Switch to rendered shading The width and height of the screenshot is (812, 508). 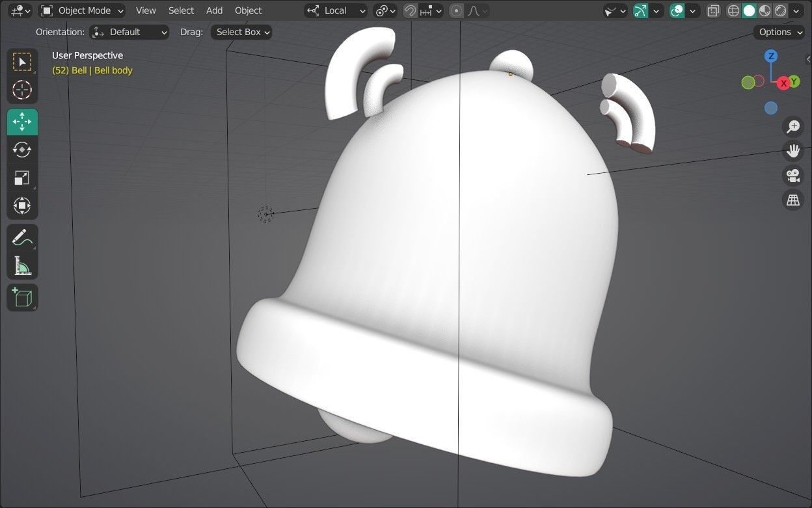781,10
